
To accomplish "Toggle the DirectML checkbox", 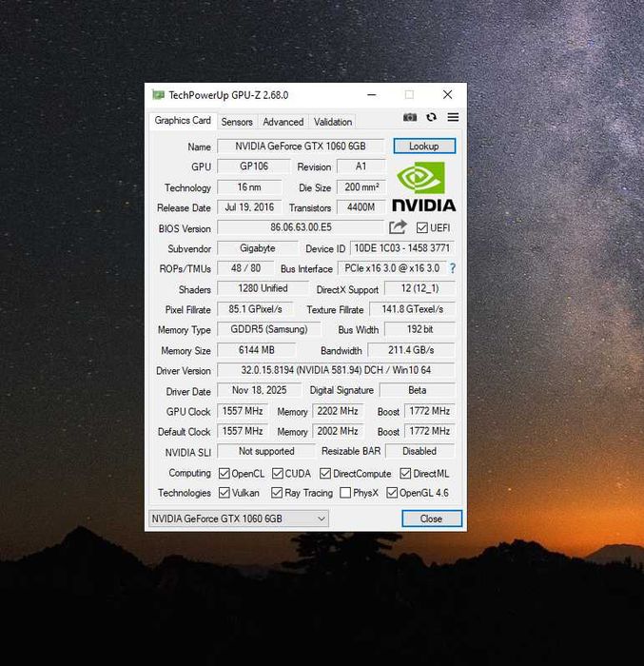I will click(x=405, y=474).
